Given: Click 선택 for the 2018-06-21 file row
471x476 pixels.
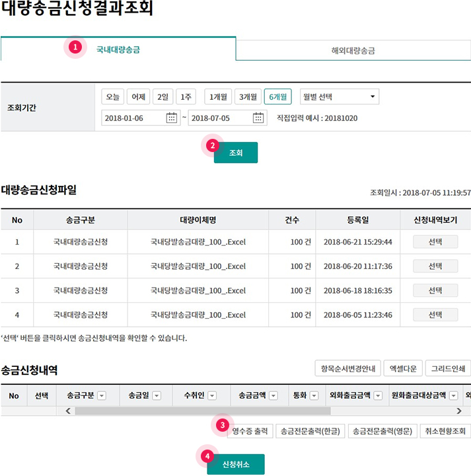Looking at the screenshot, I should tap(435, 242).
